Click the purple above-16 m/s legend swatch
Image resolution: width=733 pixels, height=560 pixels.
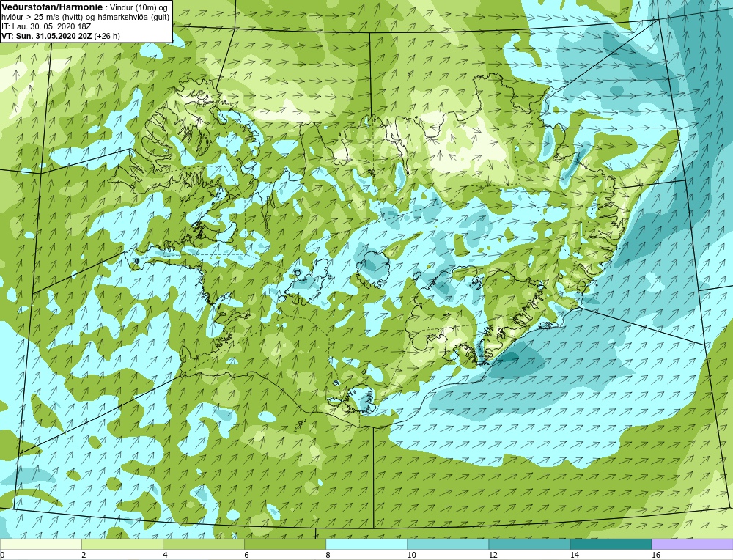tap(692, 544)
